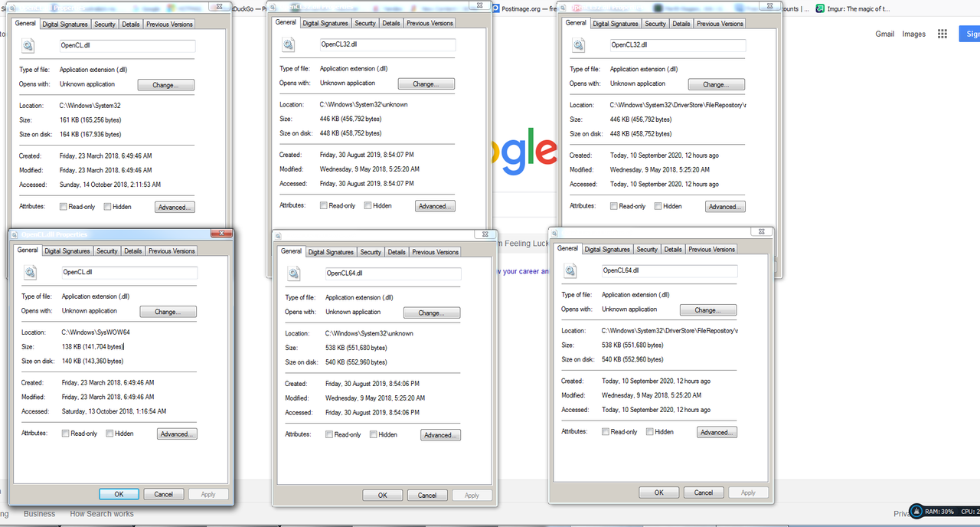Confirm with OK in OpenCL.dll SysWOW64 window
980x527 pixels.
(x=119, y=494)
